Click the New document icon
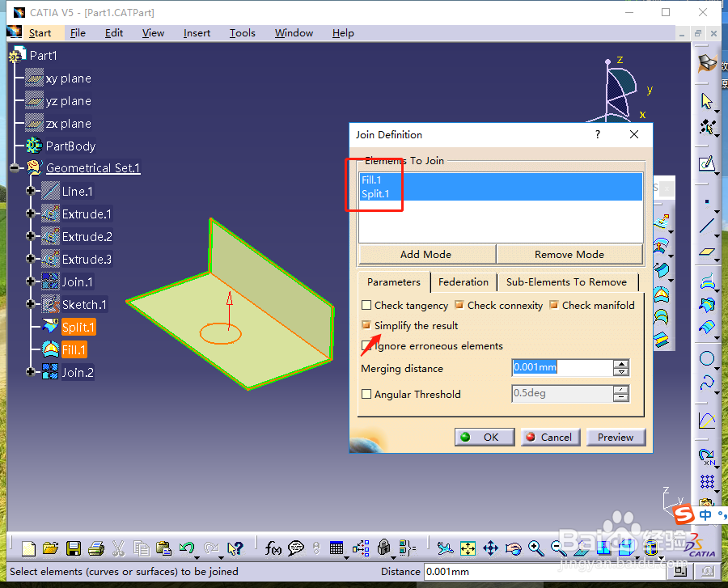Screen dimensions: 728x588 [x=28, y=548]
